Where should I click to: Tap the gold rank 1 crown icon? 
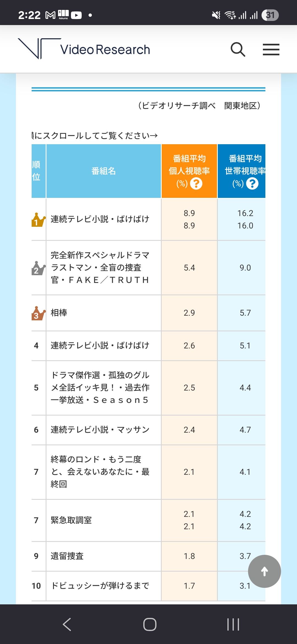pyautogui.click(x=38, y=220)
